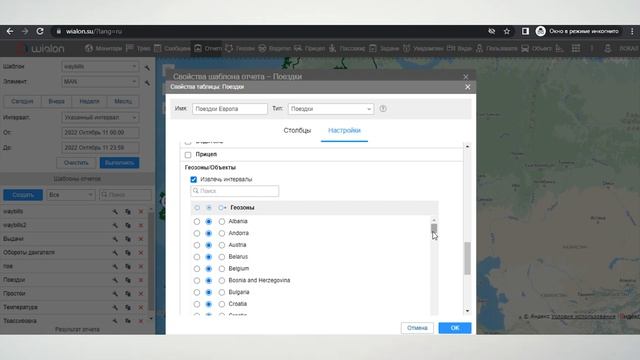This screenshot has height=360, width=640.
Task: Click the settings pane scroll-down arrow
Action: pyautogui.click(x=467, y=311)
